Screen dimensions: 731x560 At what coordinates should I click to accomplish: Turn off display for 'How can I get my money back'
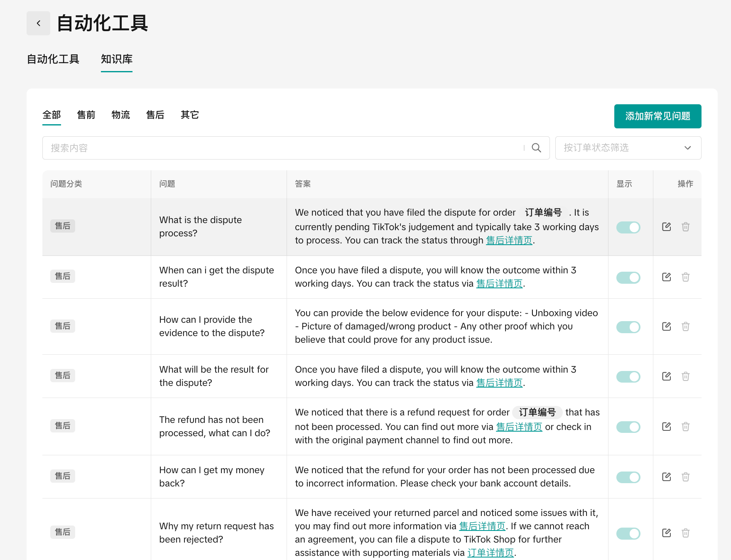pyautogui.click(x=628, y=477)
